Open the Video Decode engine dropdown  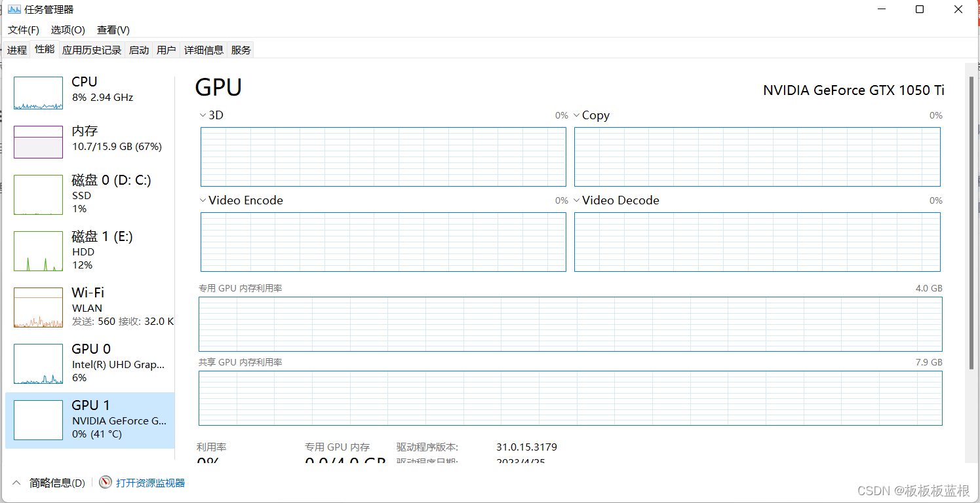click(577, 200)
